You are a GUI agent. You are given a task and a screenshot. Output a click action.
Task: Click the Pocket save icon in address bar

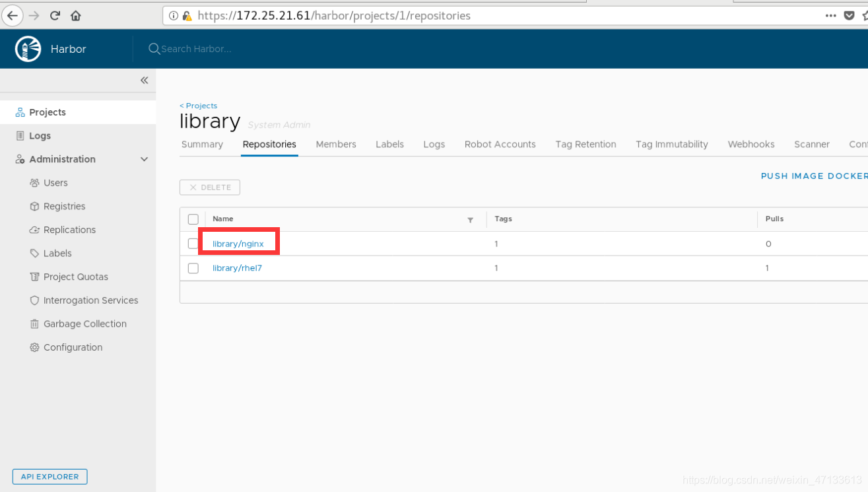pyautogui.click(x=850, y=15)
